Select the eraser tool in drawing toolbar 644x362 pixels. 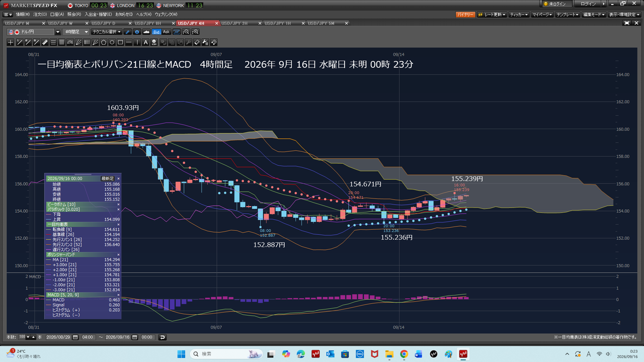coord(197,42)
